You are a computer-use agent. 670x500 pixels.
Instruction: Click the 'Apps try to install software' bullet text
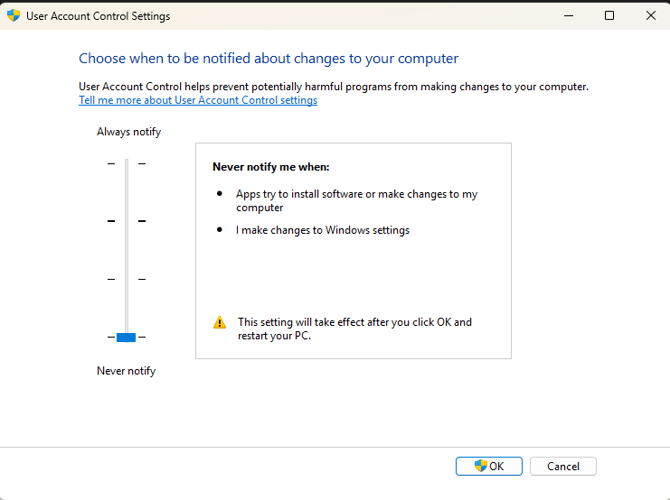[x=356, y=200]
